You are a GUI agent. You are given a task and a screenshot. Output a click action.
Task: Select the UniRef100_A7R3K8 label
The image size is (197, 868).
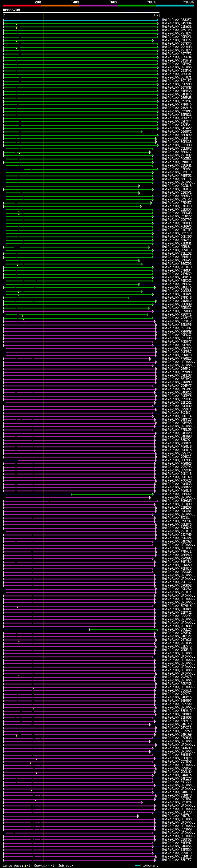pyautogui.click(x=177, y=206)
